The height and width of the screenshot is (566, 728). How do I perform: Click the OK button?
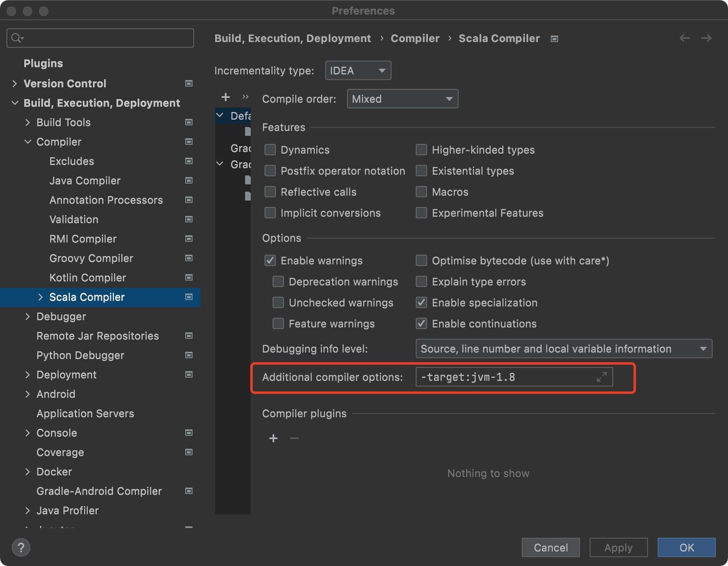tap(686, 547)
